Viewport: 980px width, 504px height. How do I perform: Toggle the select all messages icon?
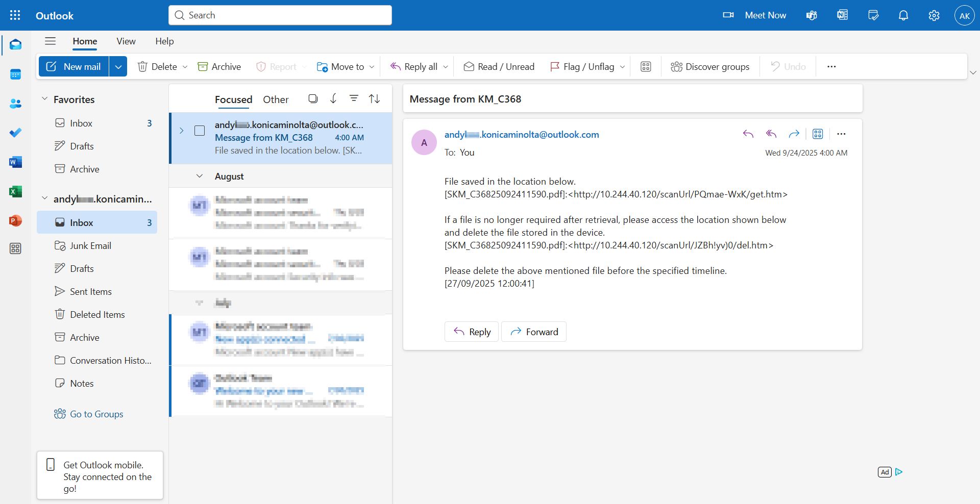tap(313, 98)
